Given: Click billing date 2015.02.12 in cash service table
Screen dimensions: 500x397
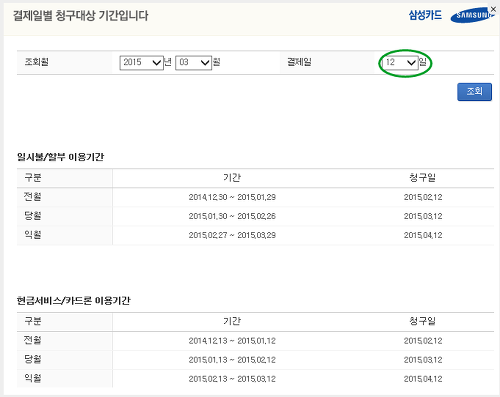Looking at the screenshot, I should click(x=423, y=341).
